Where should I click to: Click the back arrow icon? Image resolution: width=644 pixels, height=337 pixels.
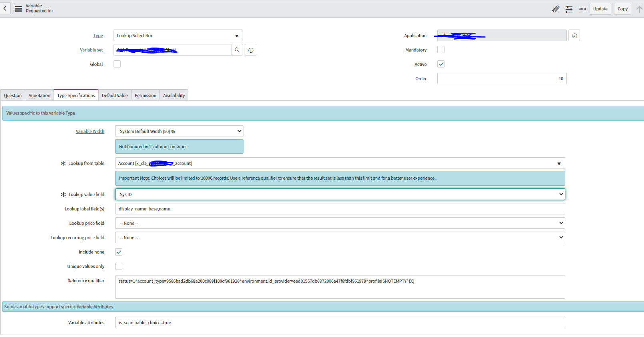tap(5, 8)
